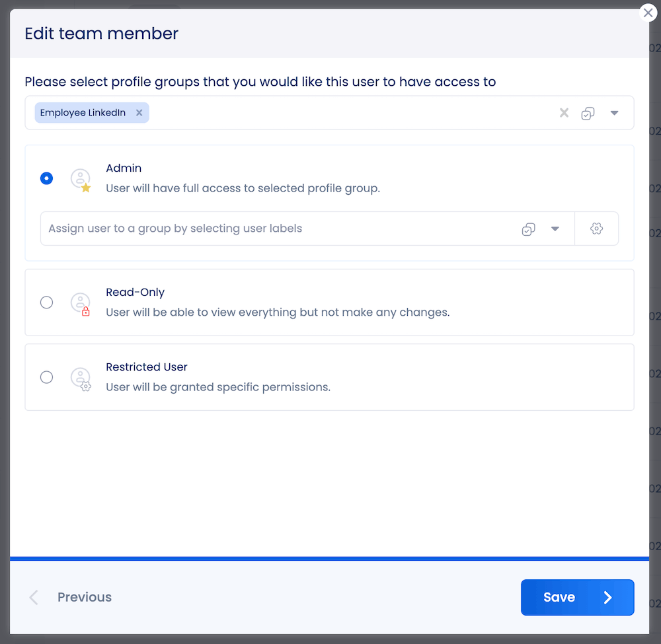Screen dimensions: 661x644
Task: Select the Admin radio button
Action: pyautogui.click(x=46, y=178)
